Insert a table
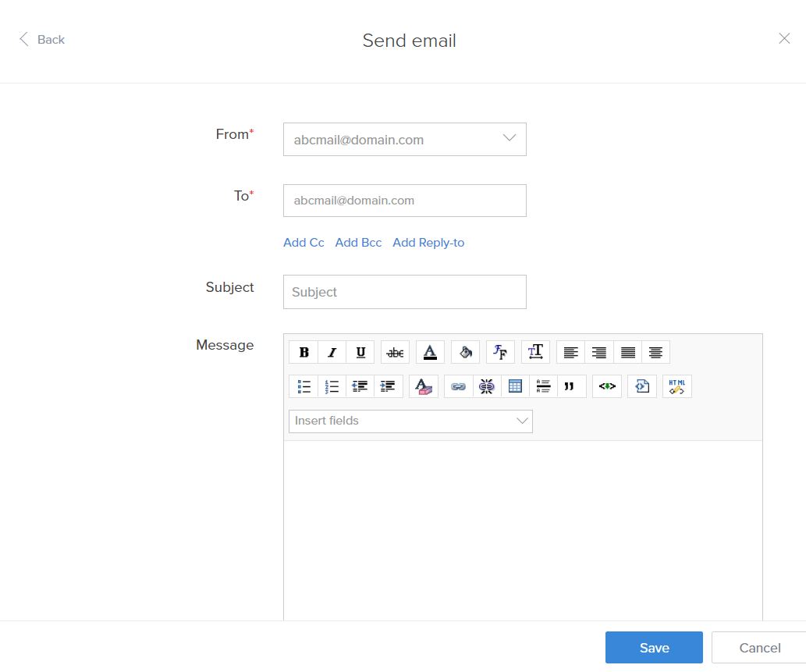 coord(515,386)
